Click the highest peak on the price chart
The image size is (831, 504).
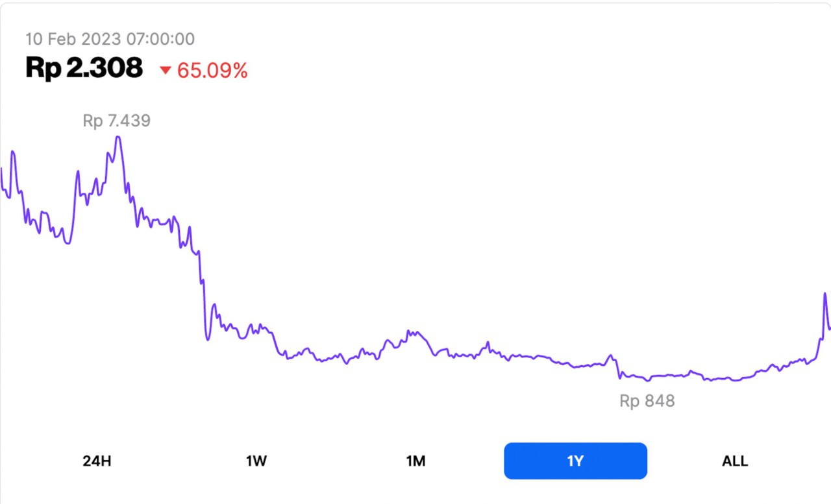pos(118,138)
